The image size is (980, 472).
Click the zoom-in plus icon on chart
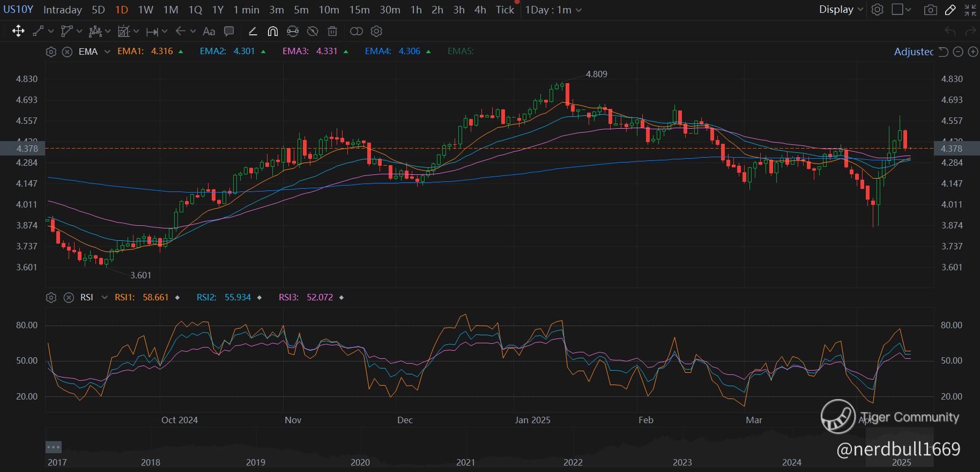(972, 51)
